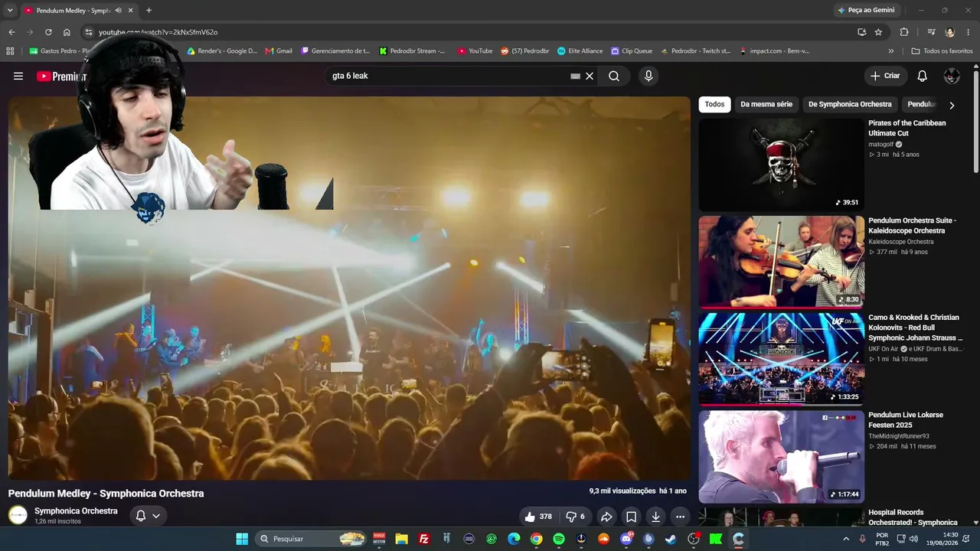Bookmark this page with the star
Image resolution: width=980 pixels, height=551 pixels.
point(878,32)
